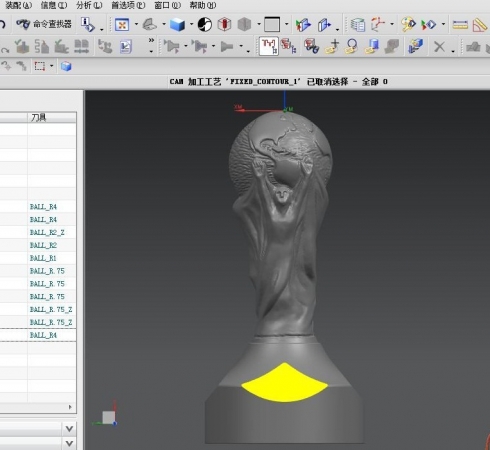The width and height of the screenshot is (490, 450).
Task: Open the 信息(I) menu
Action: [54, 5]
